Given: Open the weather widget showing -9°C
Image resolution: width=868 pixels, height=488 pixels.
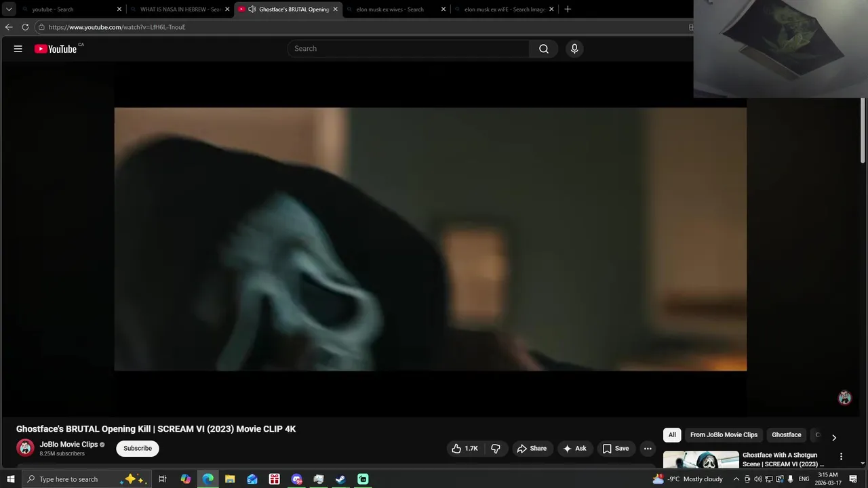Looking at the screenshot, I should pos(688,479).
